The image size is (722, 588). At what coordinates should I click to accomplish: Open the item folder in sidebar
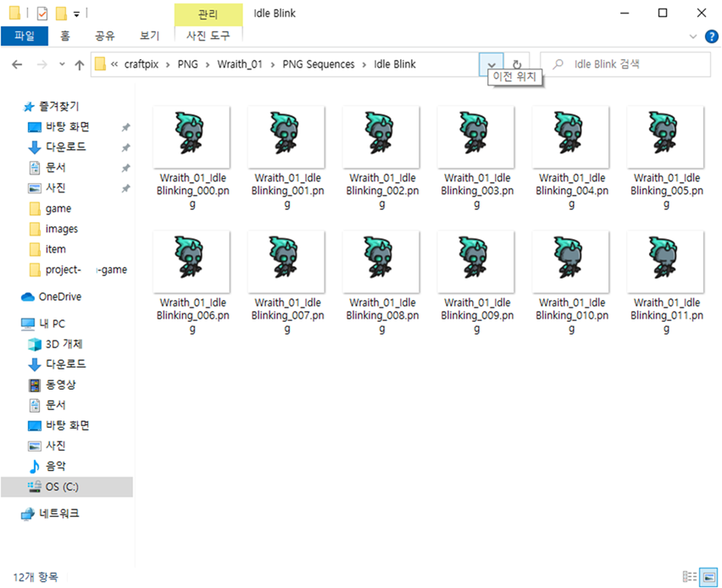(55, 249)
